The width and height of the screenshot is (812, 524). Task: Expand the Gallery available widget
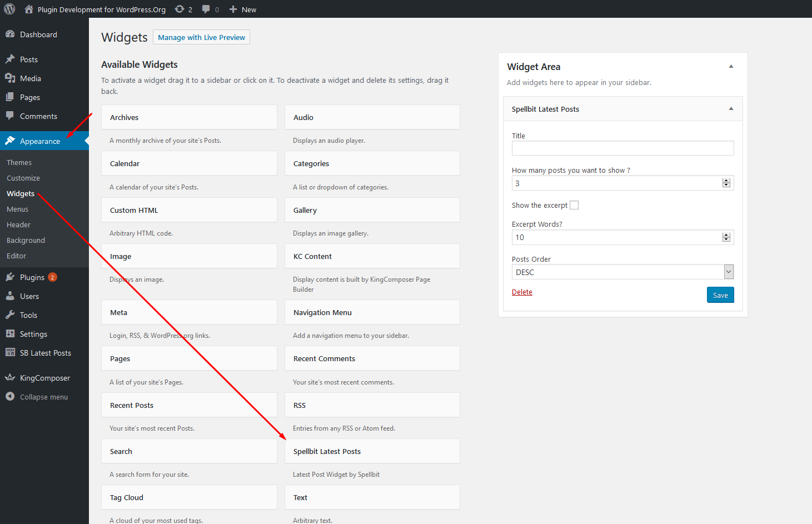pyautogui.click(x=372, y=210)
